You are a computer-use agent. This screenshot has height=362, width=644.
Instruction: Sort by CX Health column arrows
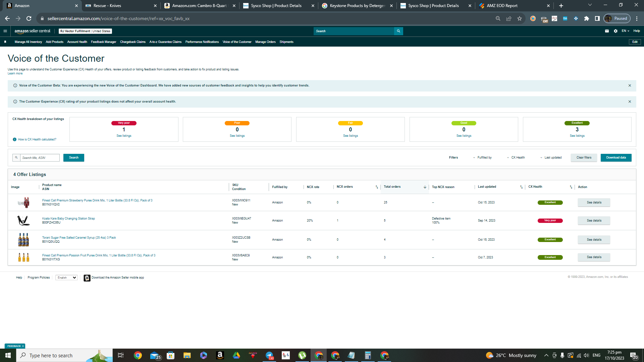(x=571, y=187)
